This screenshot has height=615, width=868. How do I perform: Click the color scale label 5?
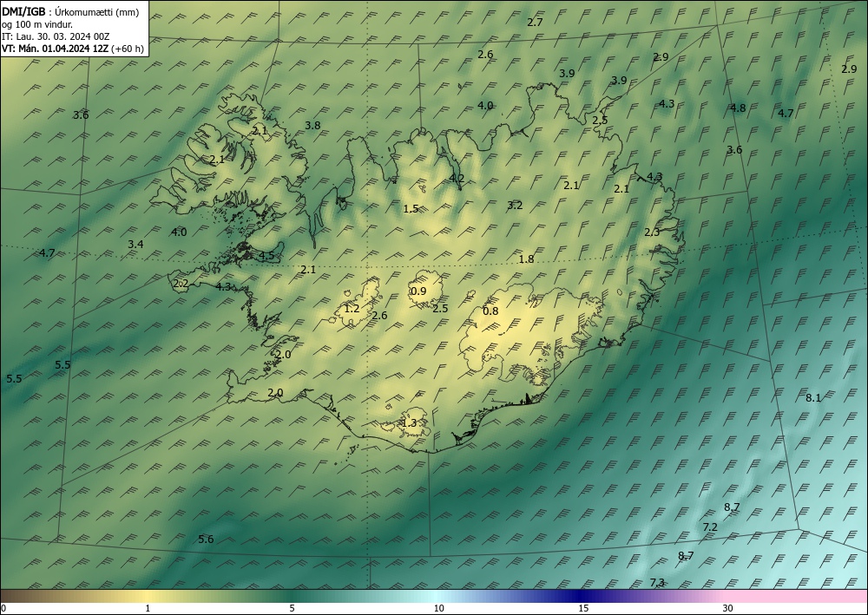292,609
